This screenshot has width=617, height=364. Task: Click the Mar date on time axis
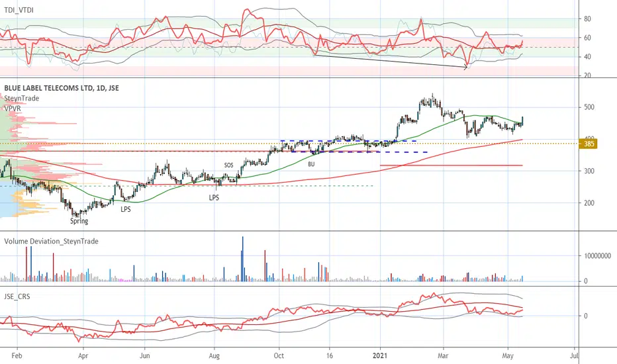(443, 356)
